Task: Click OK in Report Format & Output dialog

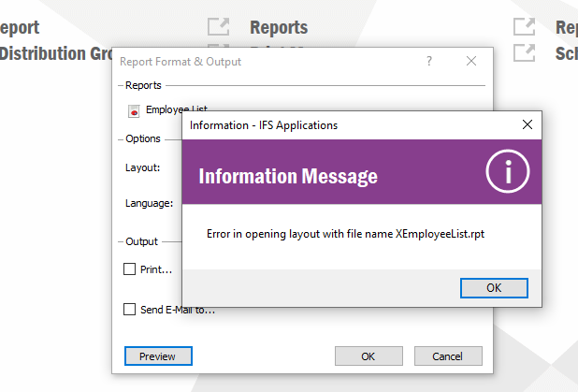Action: point(368,356)
